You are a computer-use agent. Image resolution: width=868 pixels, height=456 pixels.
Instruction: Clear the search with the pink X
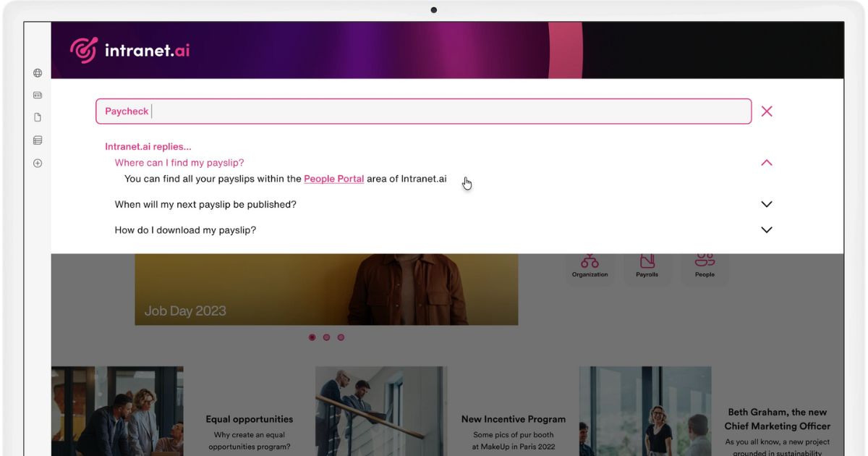tap(767, 111)
